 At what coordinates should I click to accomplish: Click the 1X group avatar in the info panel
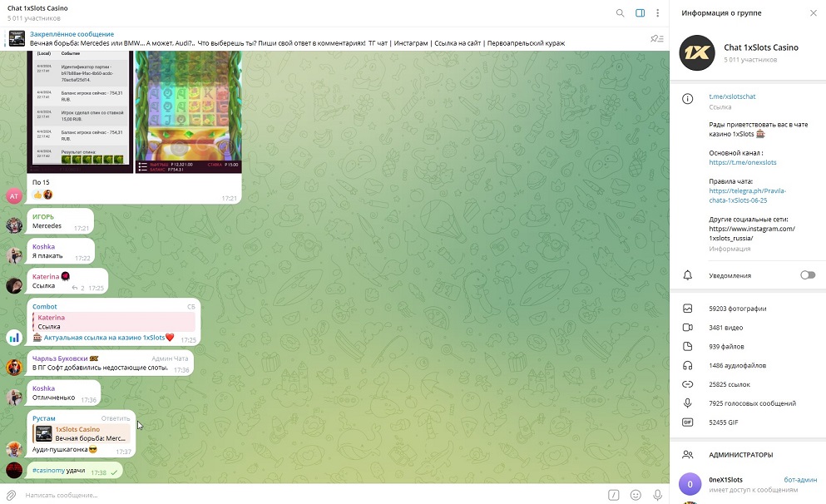[697, 52]
